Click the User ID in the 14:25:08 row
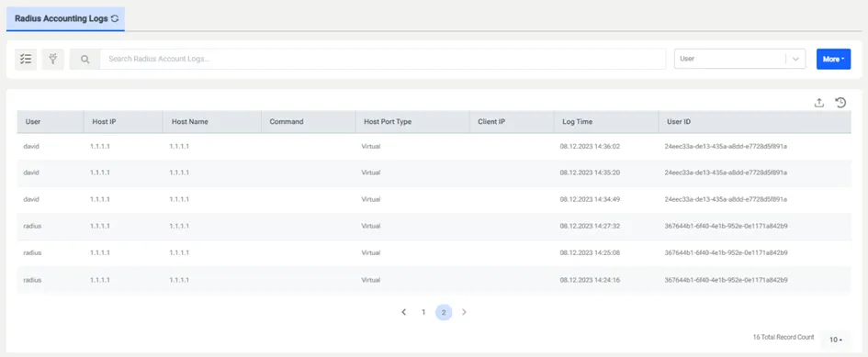 click(x=726, y=253)
